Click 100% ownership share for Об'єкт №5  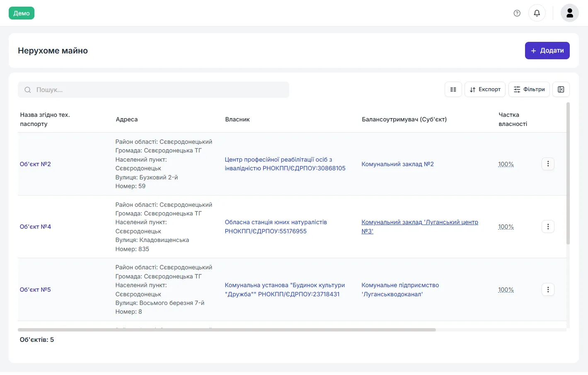pyautogui.click(x=506, y=290)
